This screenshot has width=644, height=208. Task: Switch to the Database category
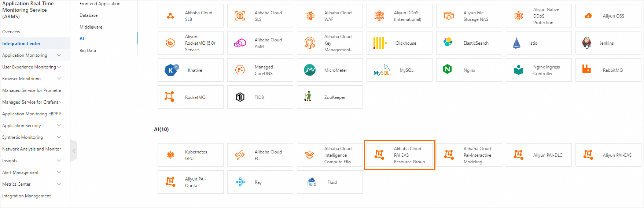pyautogui.click(x=89, y=15)
